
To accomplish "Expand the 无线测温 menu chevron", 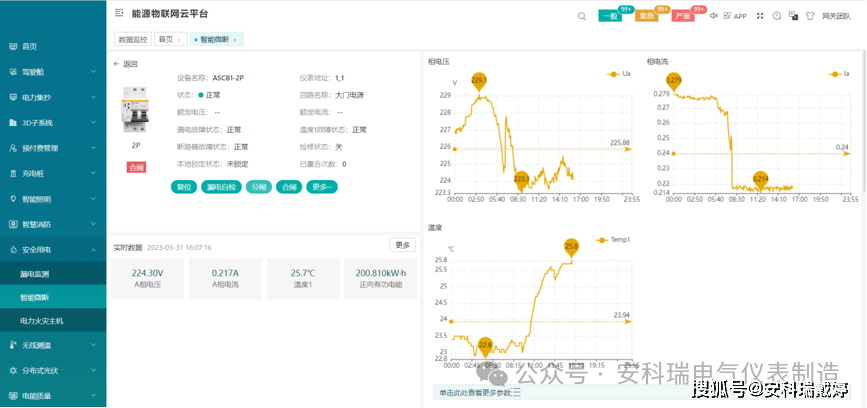I will pyautogui.click(x=93, y=345).
